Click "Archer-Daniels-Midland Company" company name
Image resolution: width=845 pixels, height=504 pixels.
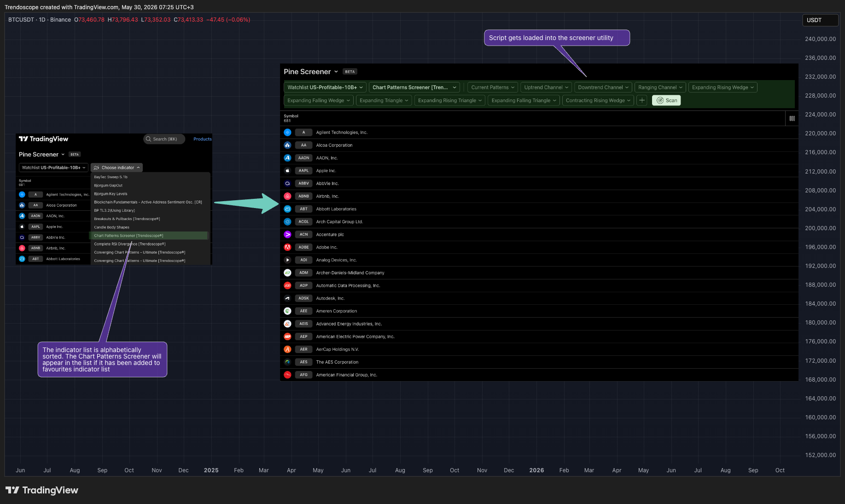(350, 273)
